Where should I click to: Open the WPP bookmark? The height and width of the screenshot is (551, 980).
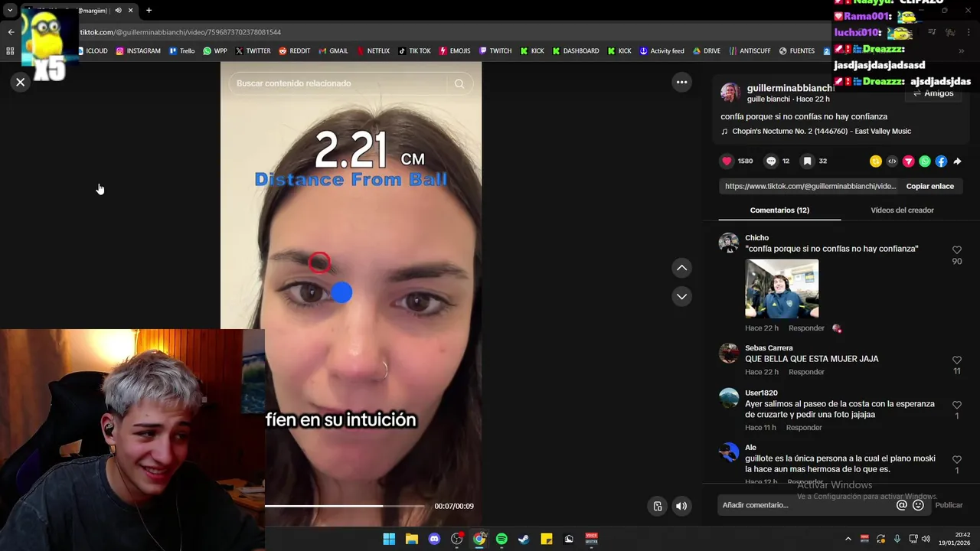[215, 51]
